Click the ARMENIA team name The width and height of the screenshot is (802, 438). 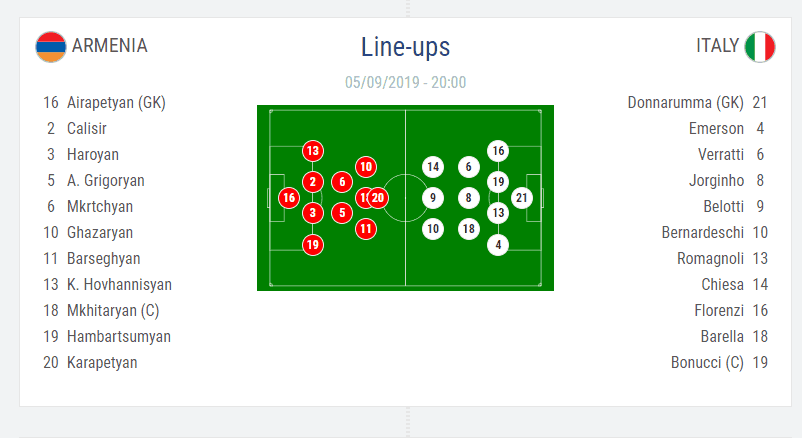(109, 46)
